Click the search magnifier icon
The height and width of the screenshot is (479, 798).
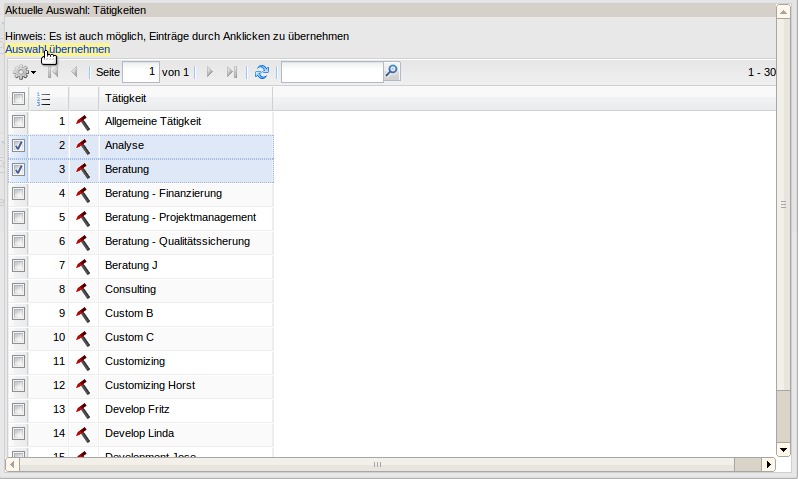click(392, 72)
